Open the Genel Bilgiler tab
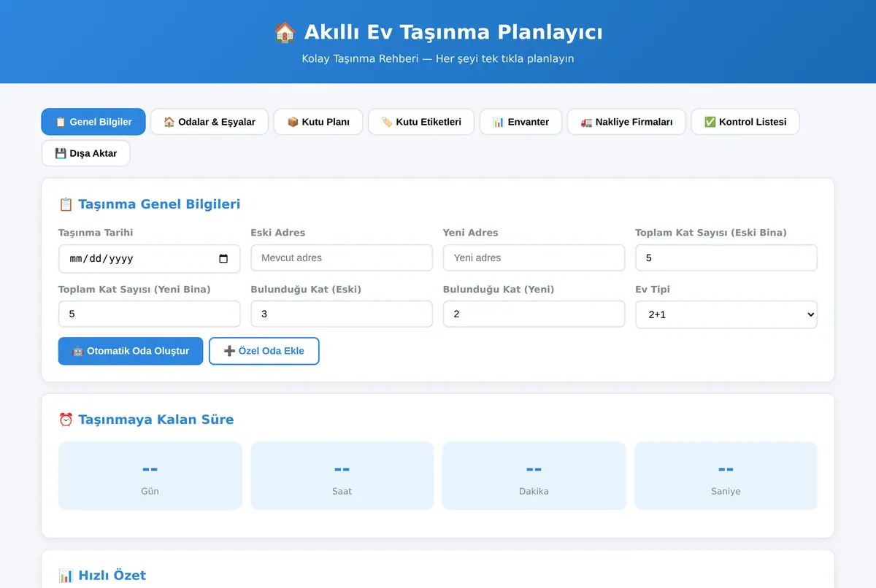 [93, 122]
